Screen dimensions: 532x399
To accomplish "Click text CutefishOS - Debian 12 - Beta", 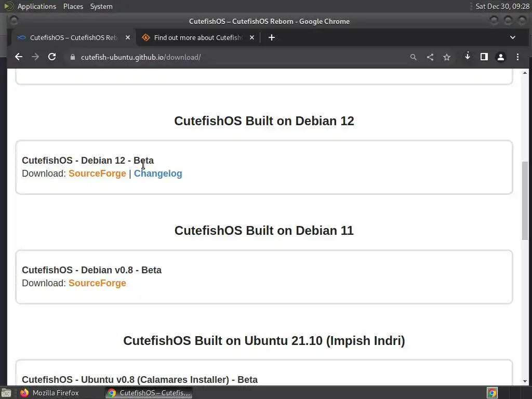I will pyautogui.click(x=88, y=160).
